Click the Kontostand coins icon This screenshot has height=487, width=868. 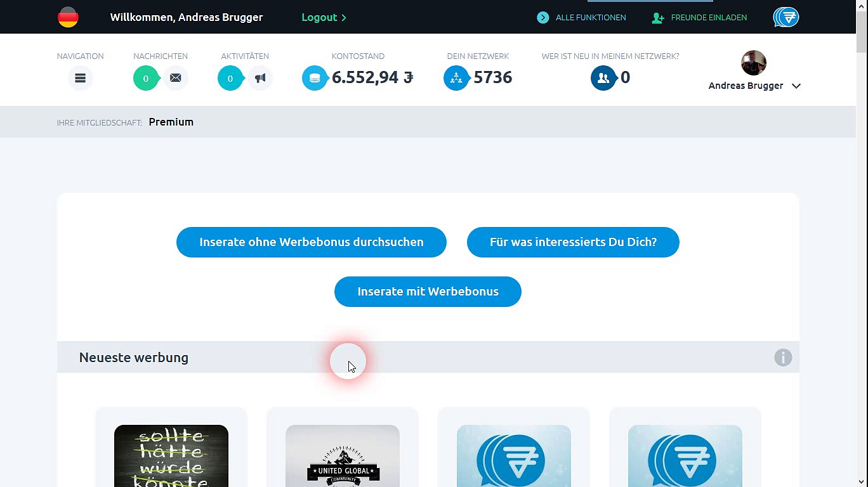[x=314, y=78]
